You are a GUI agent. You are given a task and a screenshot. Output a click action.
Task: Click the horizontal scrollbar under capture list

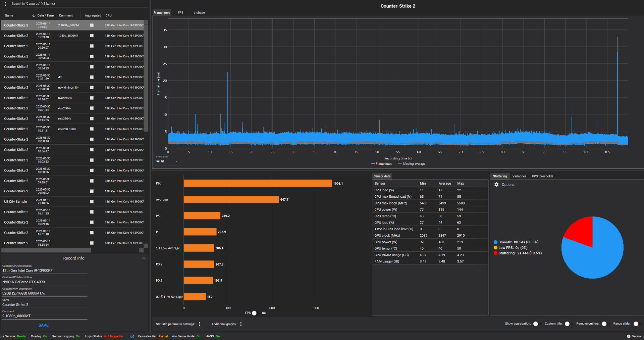click(48, 250)
